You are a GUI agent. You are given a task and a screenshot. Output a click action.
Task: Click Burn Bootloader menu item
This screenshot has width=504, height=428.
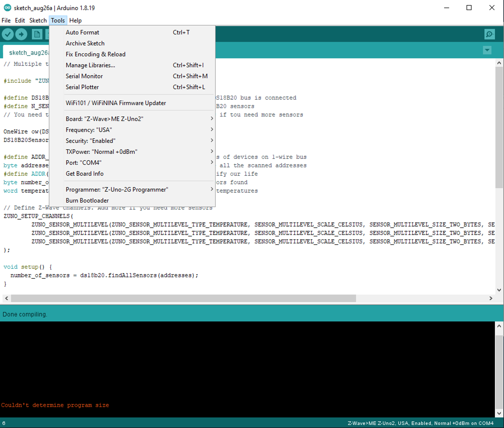pos(87,200)
